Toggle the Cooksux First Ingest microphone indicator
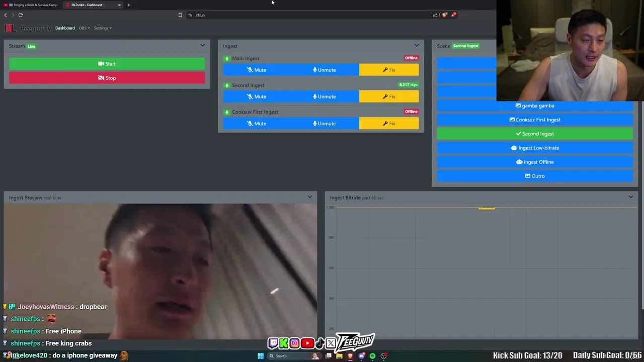The image size is (644, 362). (x=227, y=112)
